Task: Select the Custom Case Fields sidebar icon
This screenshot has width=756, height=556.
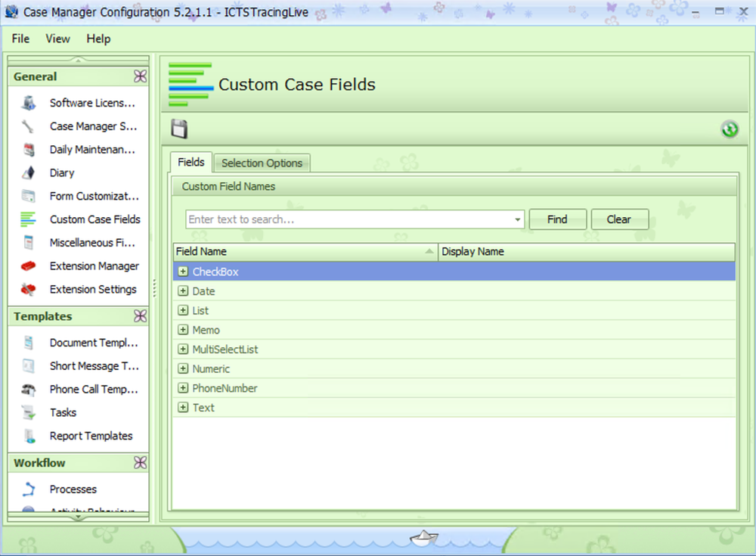Action: point(28,219)
